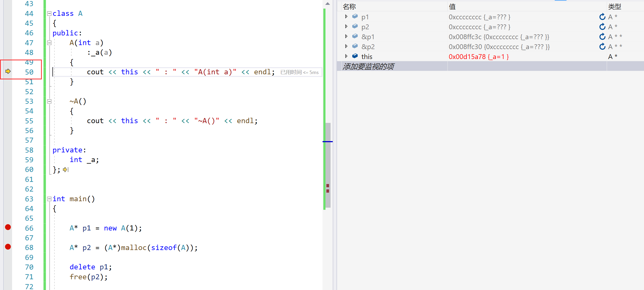Image resolution: width=644 pixels, height=290 pixels.
Task: Collapse the ~A() destructor block
Action: pos(49,101)
